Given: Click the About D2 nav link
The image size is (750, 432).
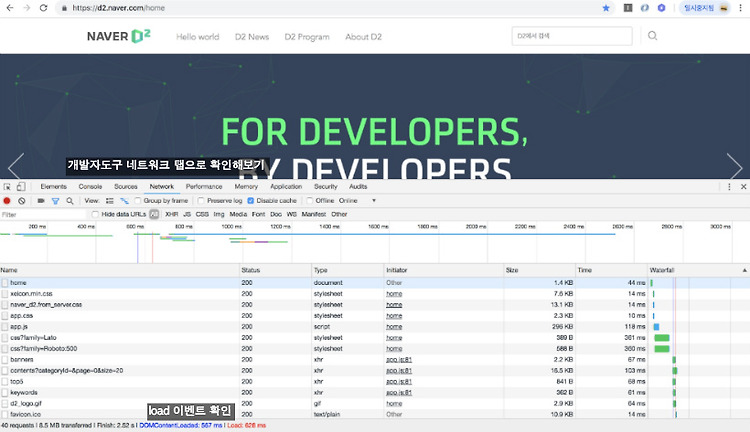Looking at the screenshot, I should (364, 37).
